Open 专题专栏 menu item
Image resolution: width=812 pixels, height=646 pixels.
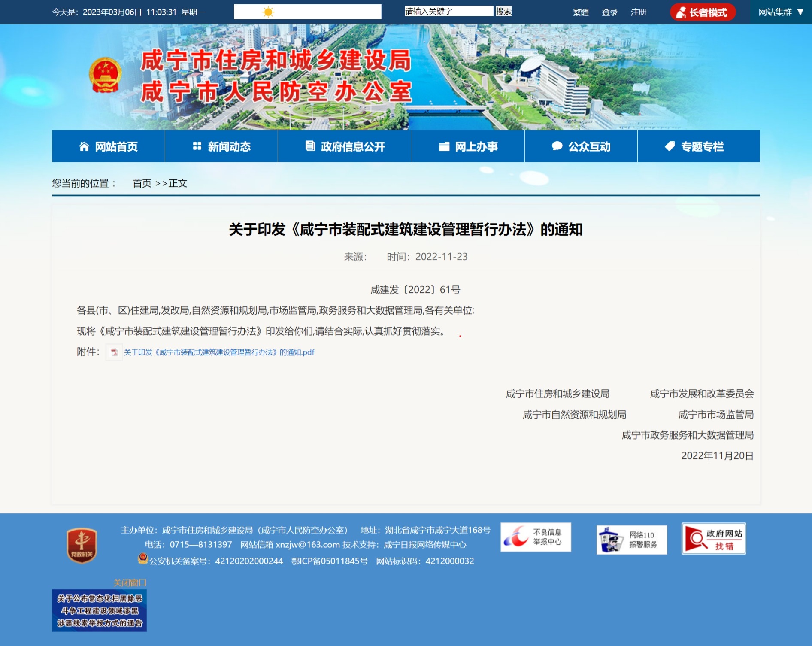click(x=699, y=146)
